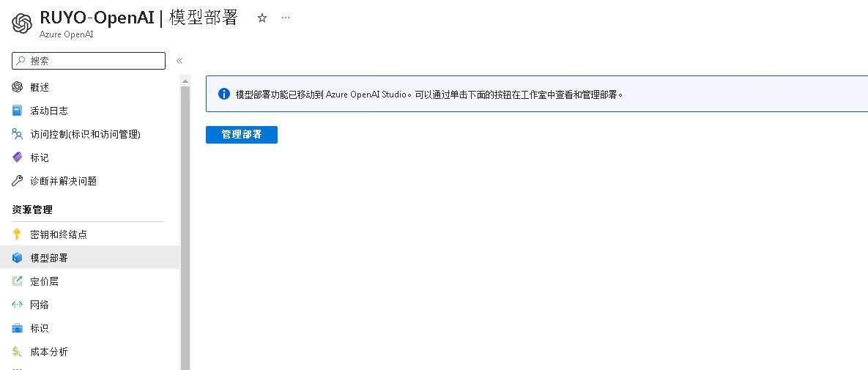Select 模型部署 in the sidebar
The image size is (868, 370).
click(89, 258)
